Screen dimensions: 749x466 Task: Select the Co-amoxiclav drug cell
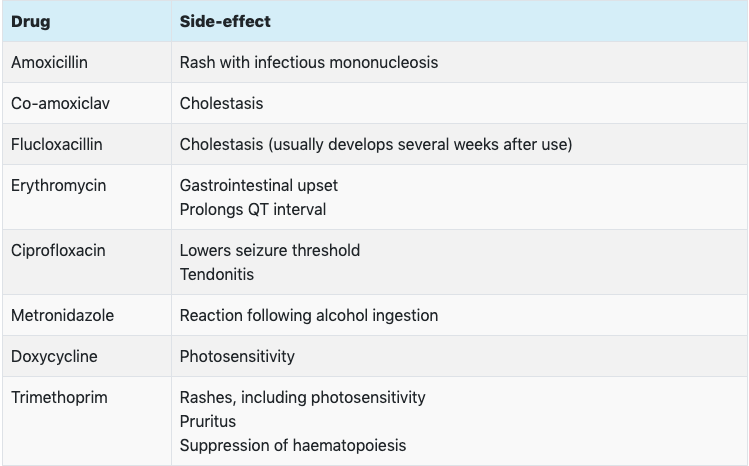[x=54, y=103]
